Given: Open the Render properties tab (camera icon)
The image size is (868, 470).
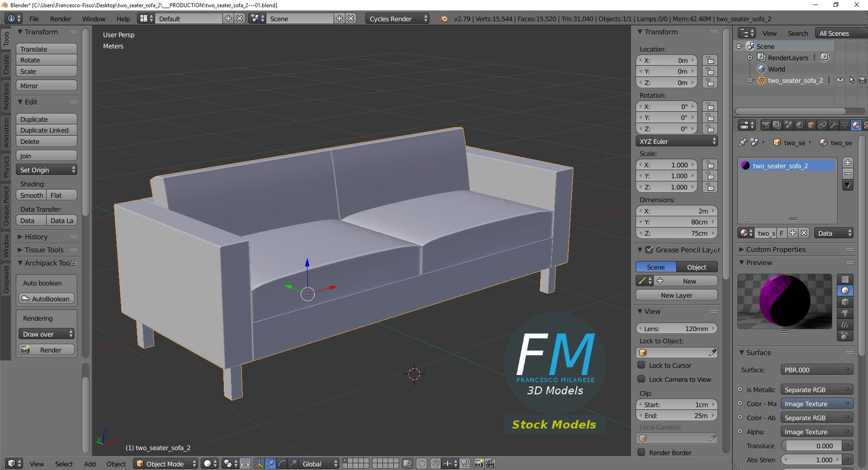Looking at the screenshot, I should tap(765, 125).
